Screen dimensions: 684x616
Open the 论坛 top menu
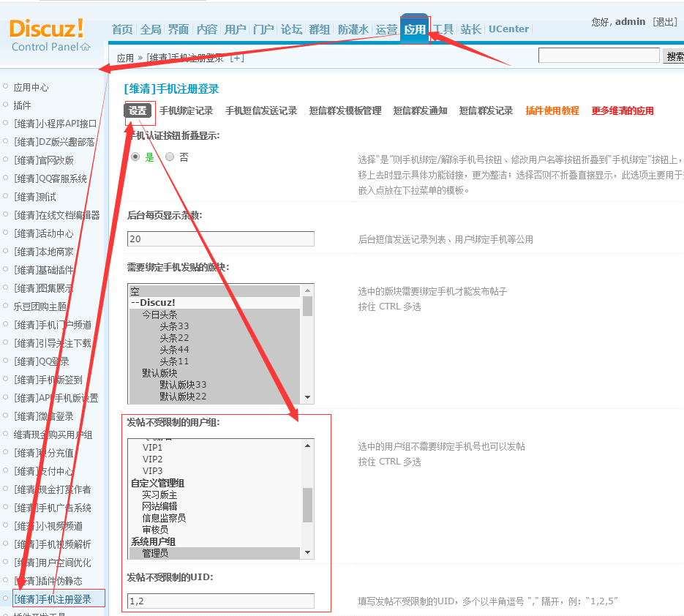[291, 29]
